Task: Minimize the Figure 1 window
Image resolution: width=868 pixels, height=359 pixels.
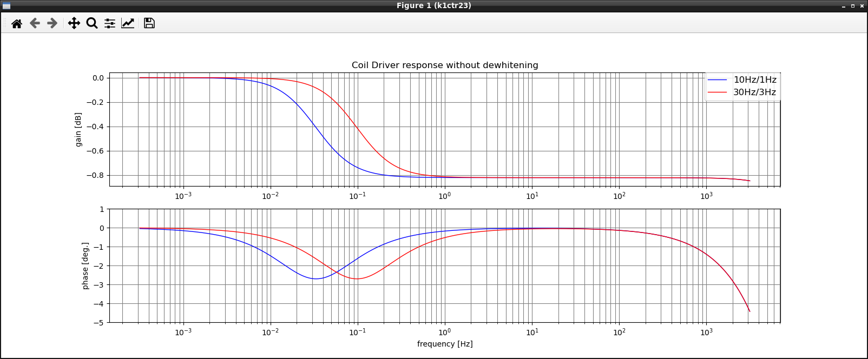Action: [x=844, y=6]
